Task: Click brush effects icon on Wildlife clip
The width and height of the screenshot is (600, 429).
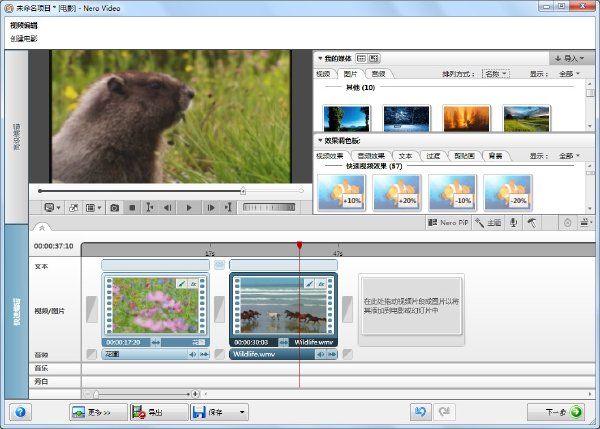Action: [x=309, y=284]
